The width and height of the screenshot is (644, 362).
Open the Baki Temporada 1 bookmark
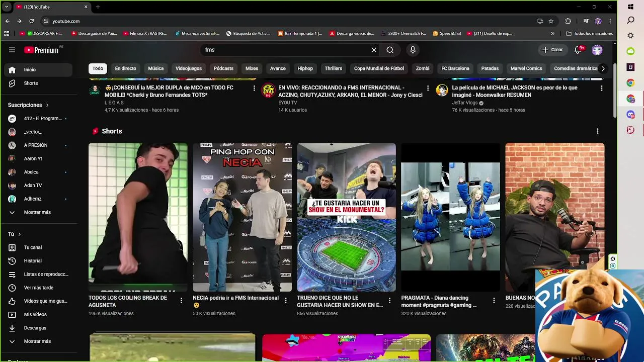tap(300, 34)
